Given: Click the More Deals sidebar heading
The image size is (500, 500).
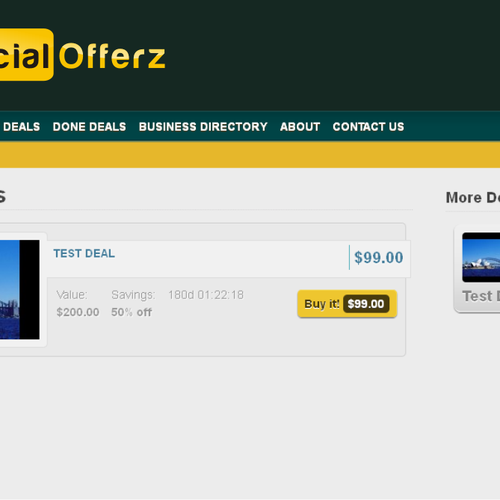Looking at the screenshot, I should [x=473, y=197].
